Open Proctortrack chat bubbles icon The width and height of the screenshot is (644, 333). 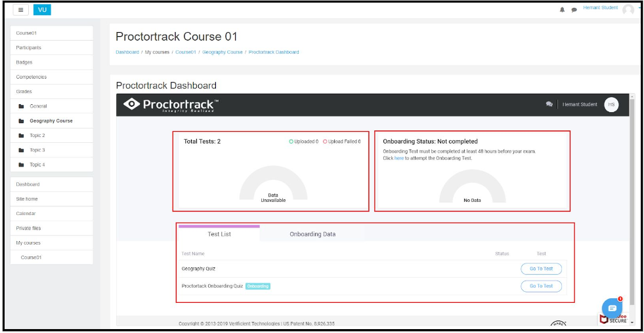549,105
